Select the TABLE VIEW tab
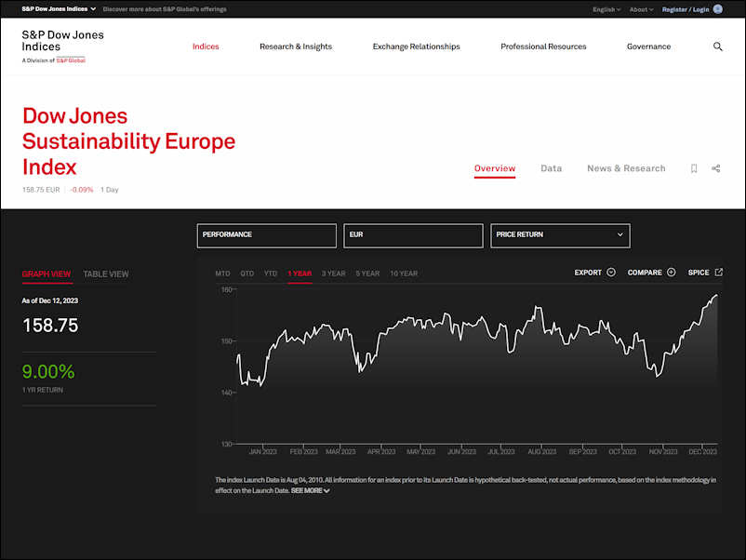 [106, 274]
